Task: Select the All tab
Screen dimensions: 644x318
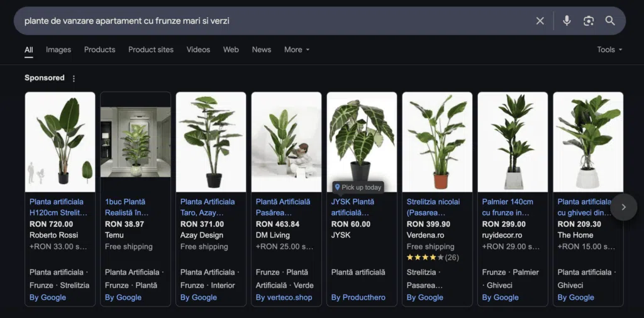Action: pos(29,50)
